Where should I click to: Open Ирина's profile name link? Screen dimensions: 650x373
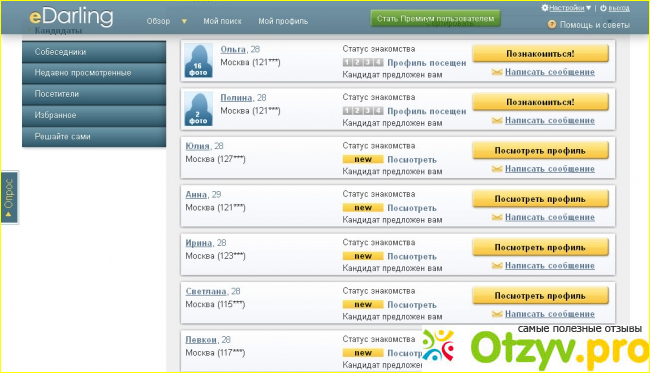tap(199, 243)
